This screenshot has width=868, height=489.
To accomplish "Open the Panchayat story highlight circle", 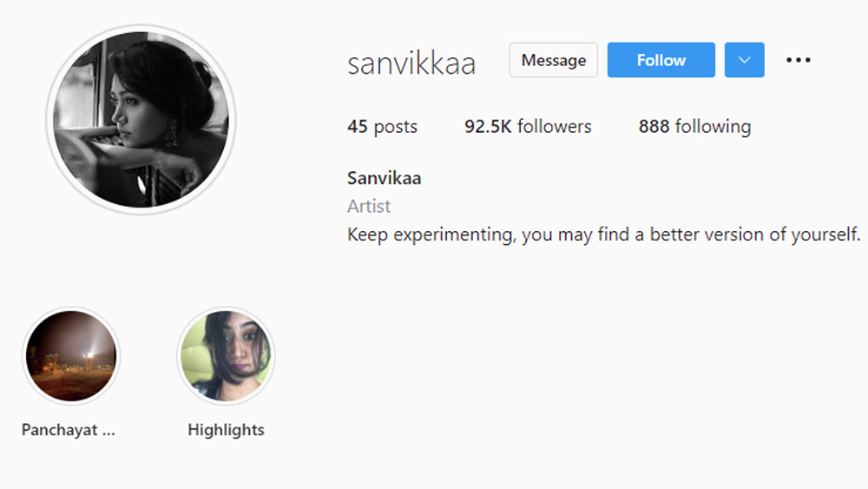I will (x=71, y=355).
